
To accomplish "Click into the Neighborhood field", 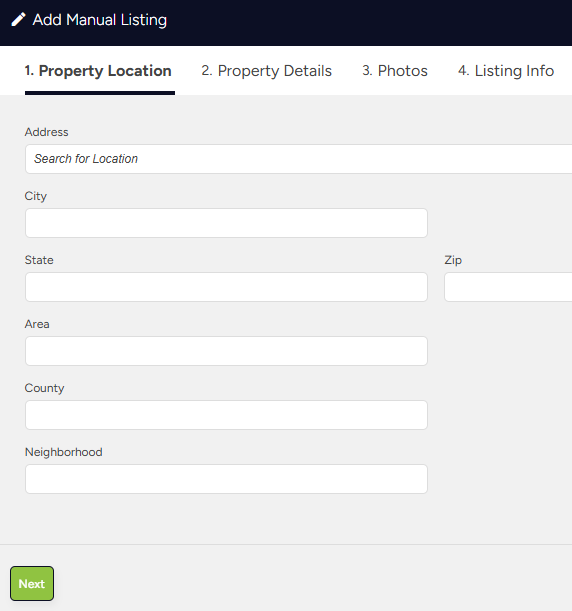I will tap(226, 479).
